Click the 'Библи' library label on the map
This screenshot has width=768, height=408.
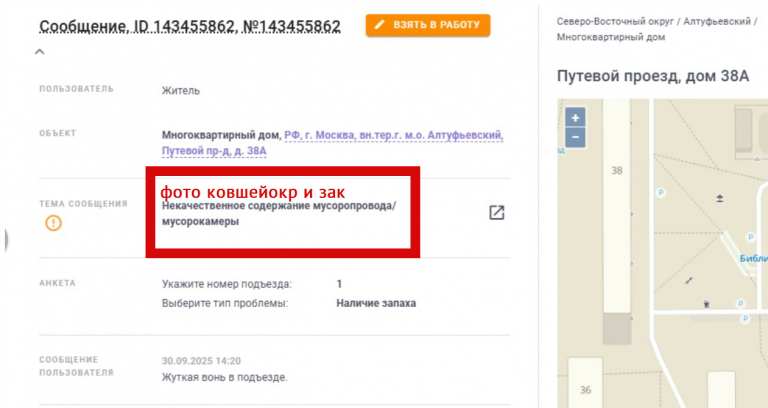tap(753, 259)
